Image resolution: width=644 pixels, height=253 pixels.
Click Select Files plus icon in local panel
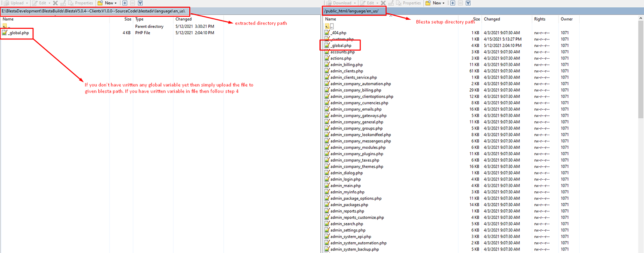tap(125, 3)
